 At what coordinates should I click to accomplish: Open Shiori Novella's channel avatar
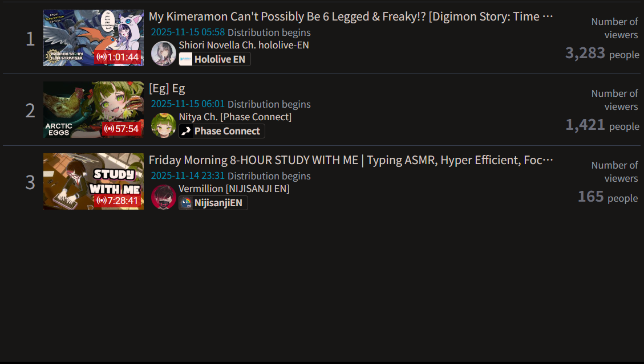(164, 54)
